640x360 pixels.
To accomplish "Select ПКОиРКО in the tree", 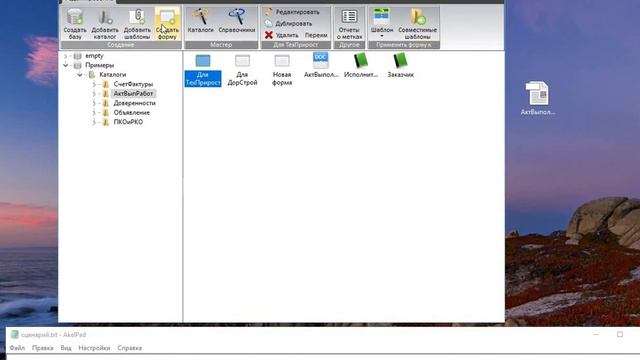I will pos(128,122).
